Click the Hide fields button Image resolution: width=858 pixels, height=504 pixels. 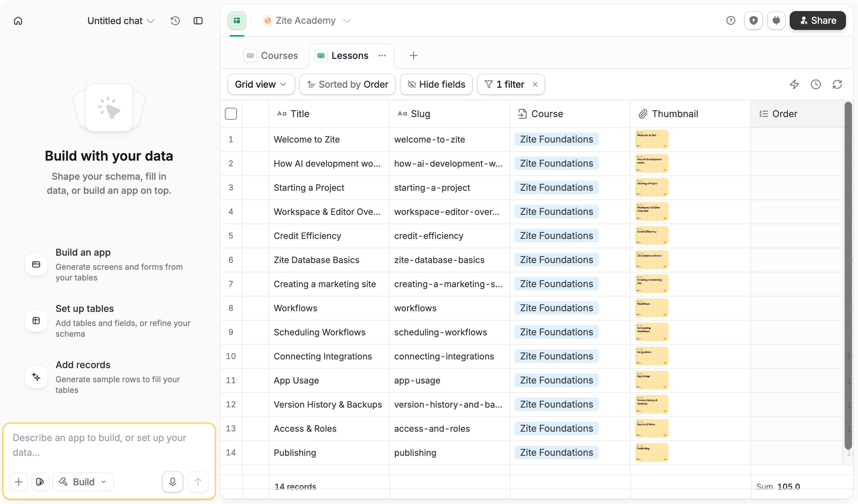436,84
